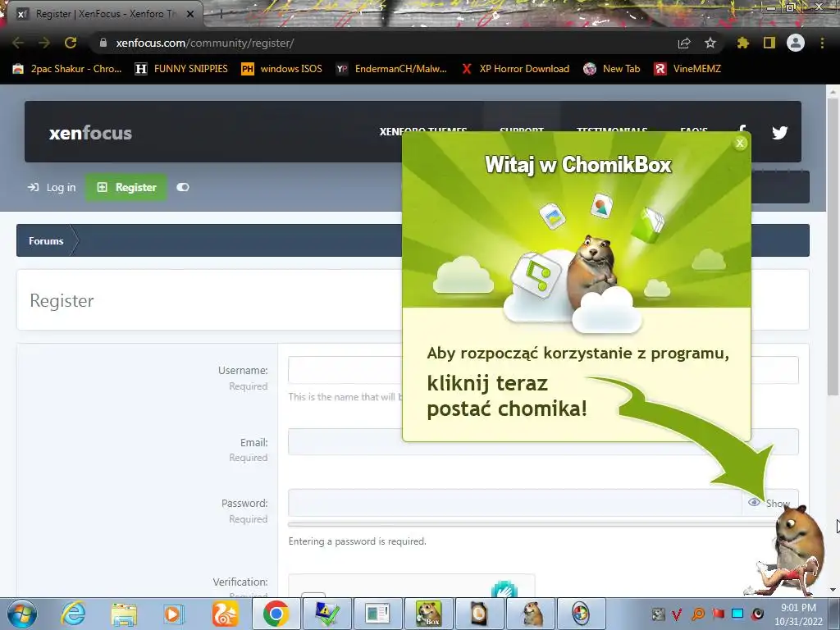The height and width of the screenshot is (630, 840).
Task: Open the Windows Start menu
Action: (22, 614)
